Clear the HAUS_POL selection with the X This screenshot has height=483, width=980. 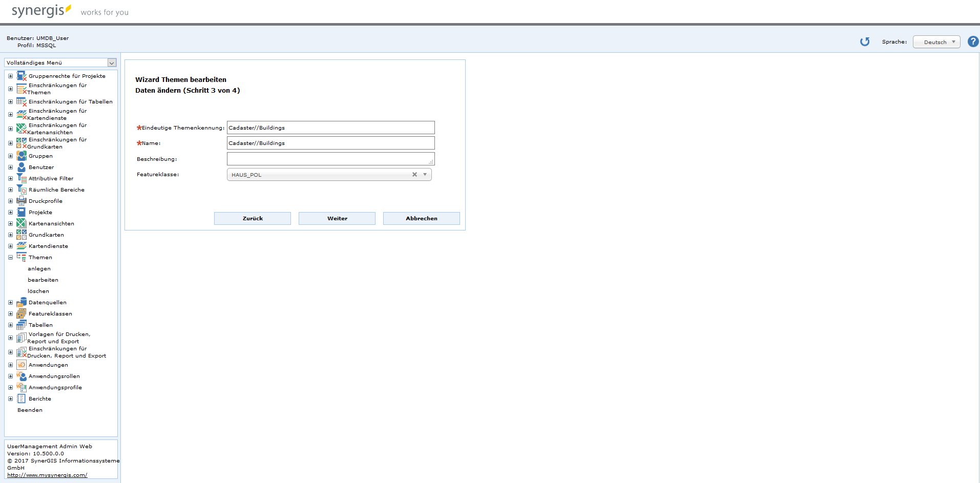pyautogui.click(x=414, y=174)
